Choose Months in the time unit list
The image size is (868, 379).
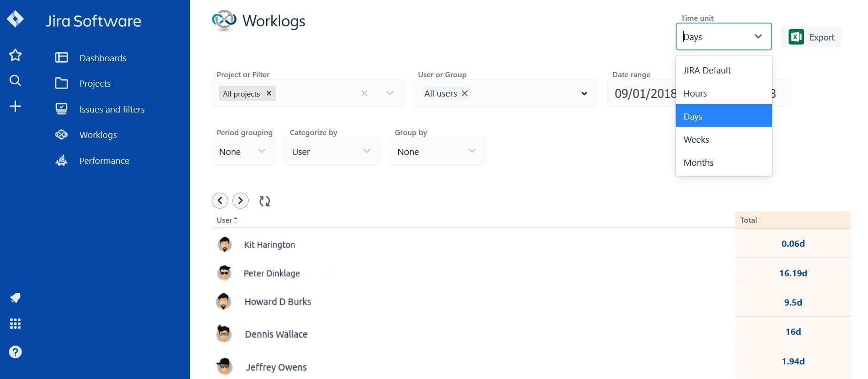(724, 162)
